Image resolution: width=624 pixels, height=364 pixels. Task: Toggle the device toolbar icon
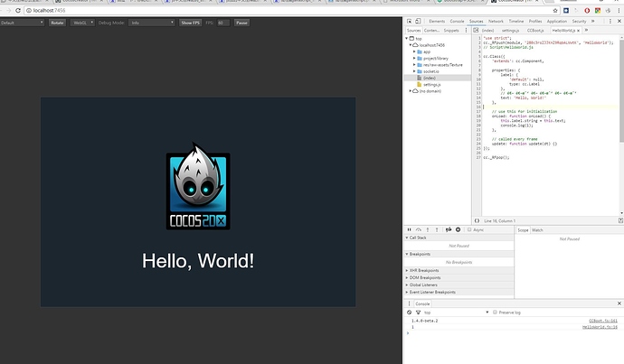pos(419,20)
